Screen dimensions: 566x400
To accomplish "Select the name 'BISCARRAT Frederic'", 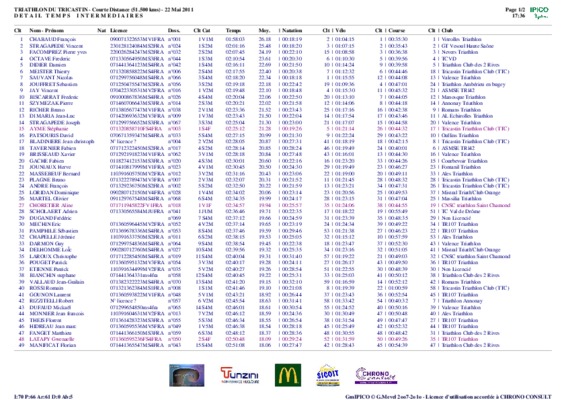I will 54,97.
